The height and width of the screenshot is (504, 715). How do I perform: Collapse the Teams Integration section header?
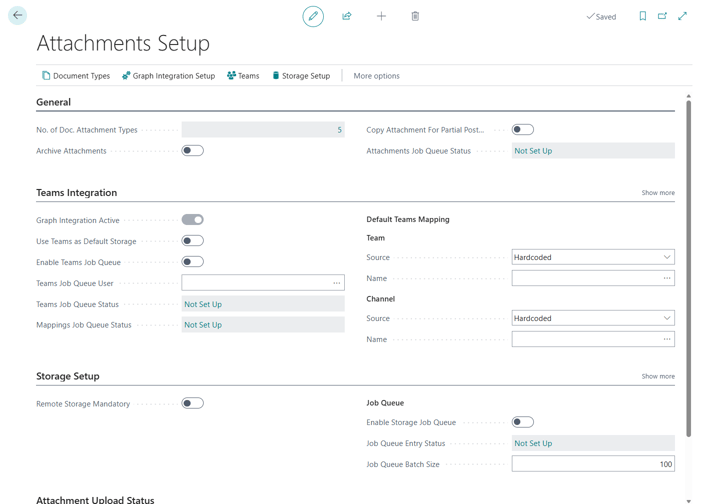pos(77,193)
